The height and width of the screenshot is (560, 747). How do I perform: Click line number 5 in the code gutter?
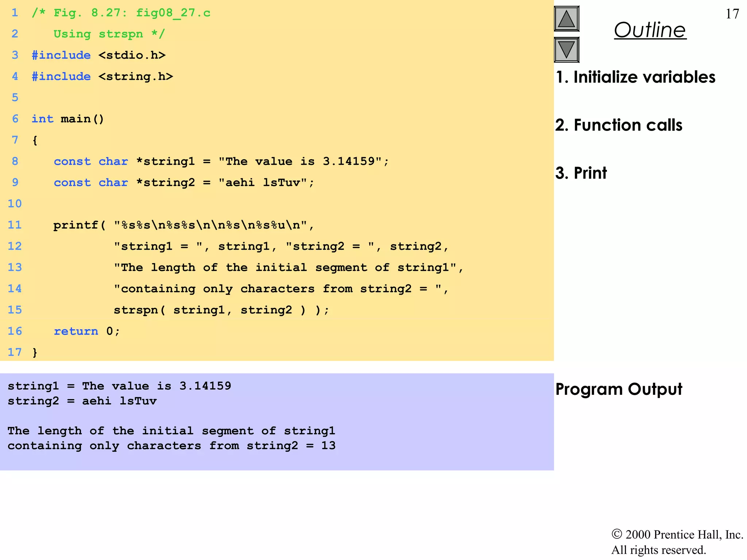15,97
